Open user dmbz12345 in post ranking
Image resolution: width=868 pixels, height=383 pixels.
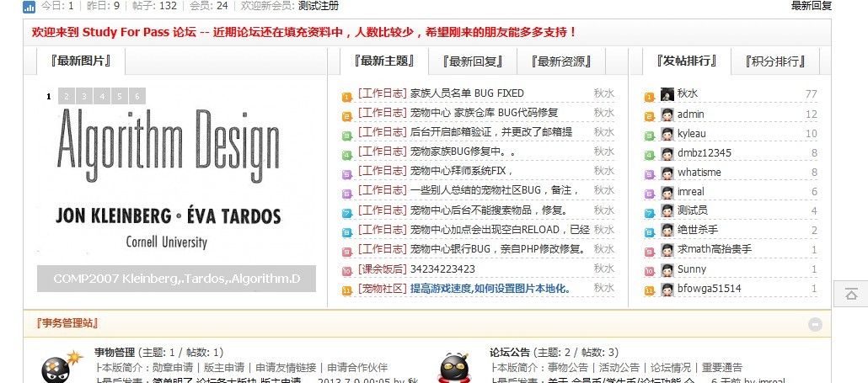tap(705, 153)
